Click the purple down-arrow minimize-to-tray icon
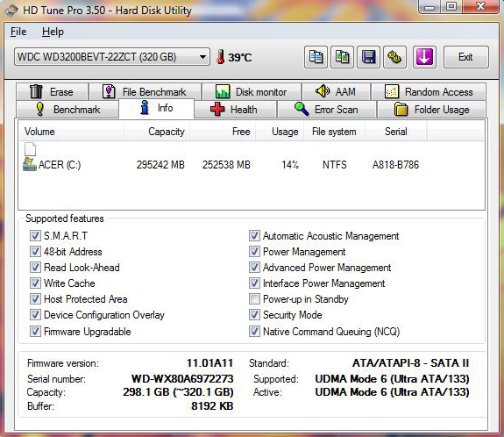Viewport: 504px width, 437px height. click(424, 57)
